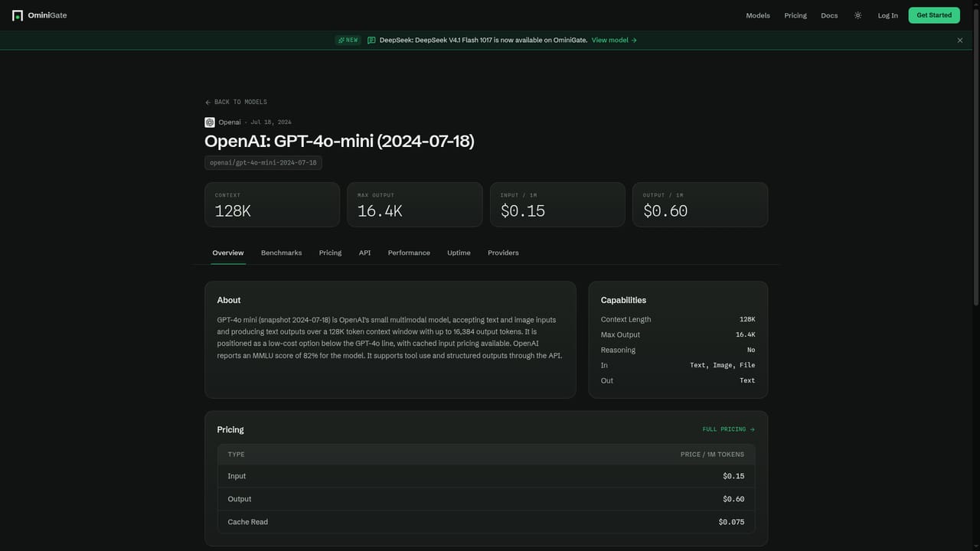Open Models in the top navigation
This screenshot has width=980, height=551.
point(758,15)
